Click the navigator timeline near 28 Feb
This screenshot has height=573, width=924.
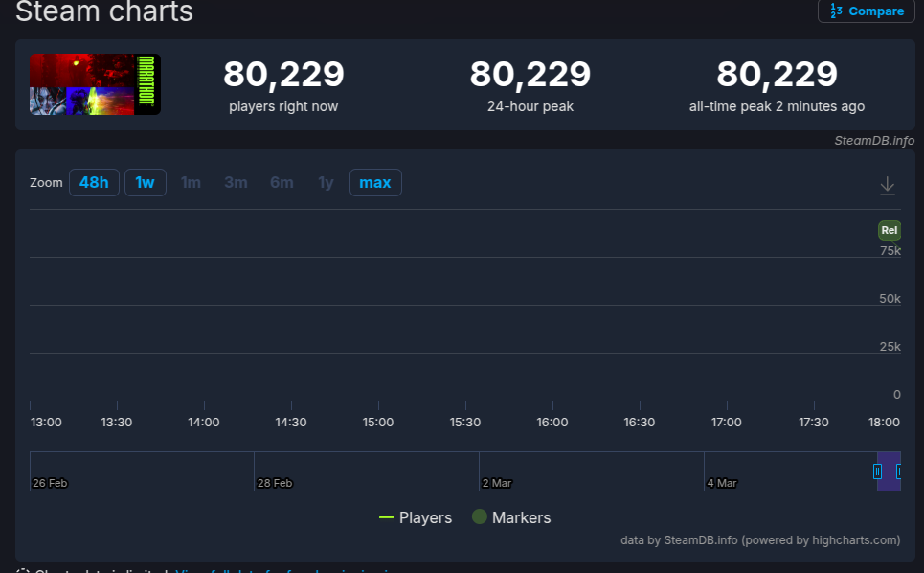coord(274,470)
